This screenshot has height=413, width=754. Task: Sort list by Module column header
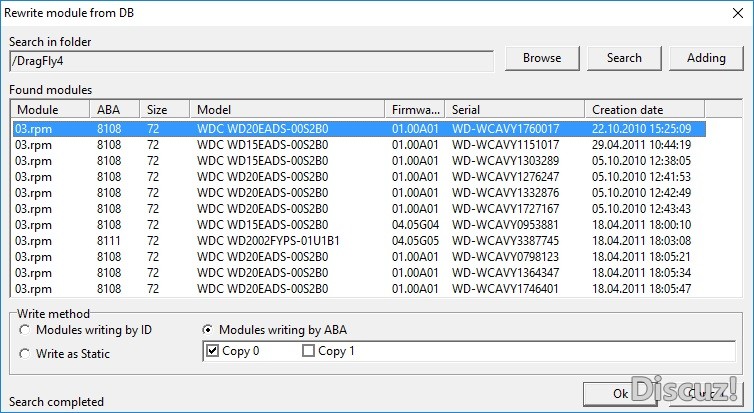(x=49, y=109)
